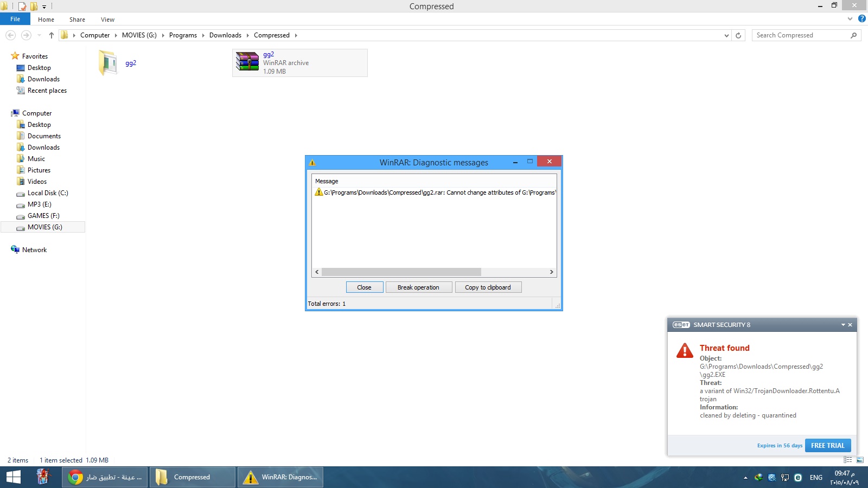
Task: Switch to the Chrome taskbar window
Action: (105, 477)
